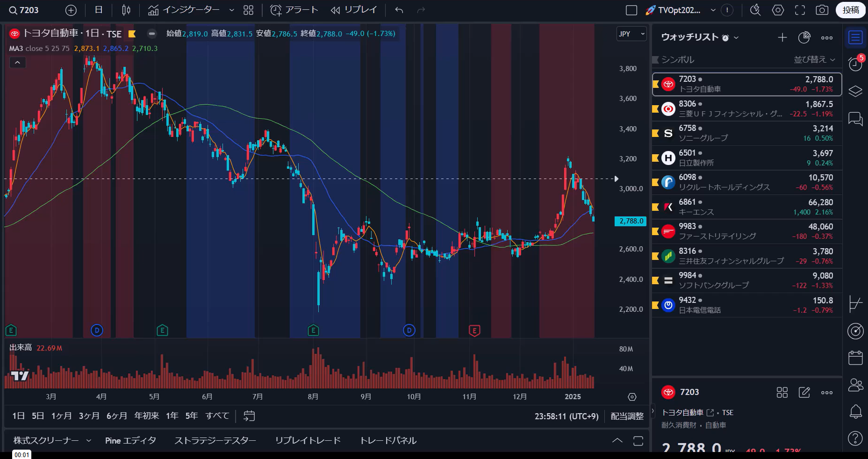Viewport: 868px width, 459px height.
Task: Click the yellow flag beside トヨタ自動車 title
Action: click(x=132, y=34)
